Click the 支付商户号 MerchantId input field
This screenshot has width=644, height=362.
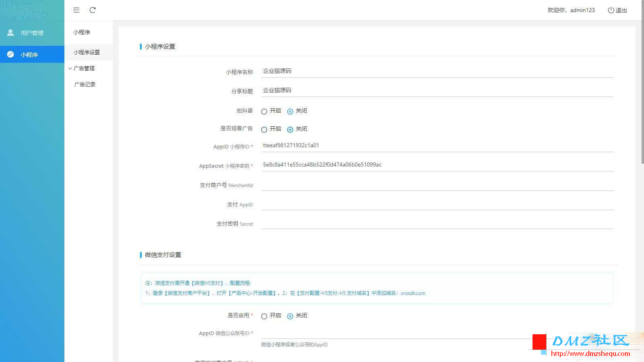click(x=437, y=184)
